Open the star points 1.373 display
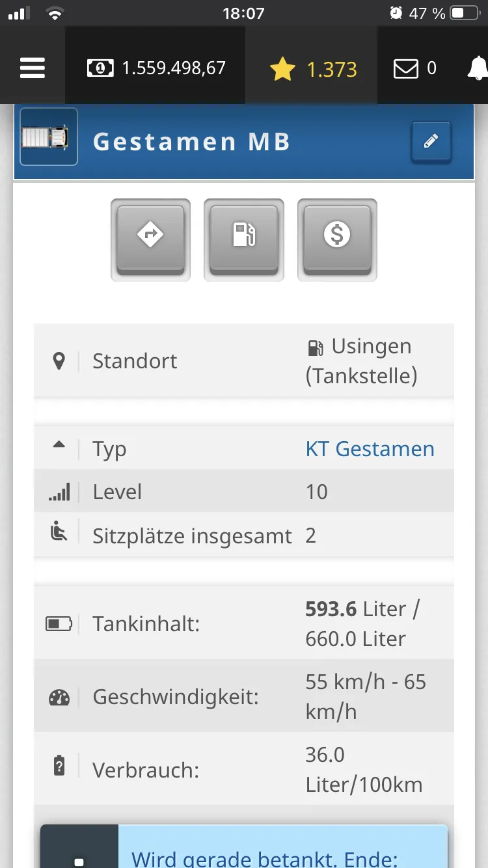Screen dimensions: 488x868 click(x=314, y=69)
